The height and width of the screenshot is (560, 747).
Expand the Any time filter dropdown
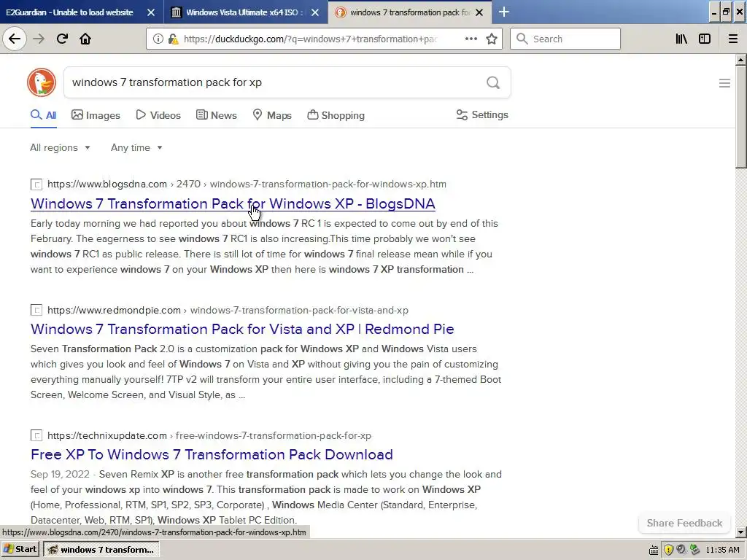(136, 147)
